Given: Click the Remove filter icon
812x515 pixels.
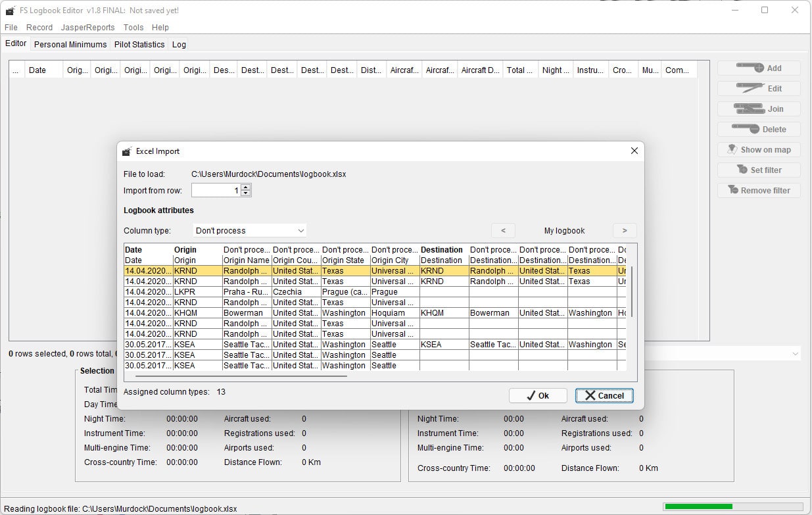Looking at the screenshot, I should click(x=733, y=190).
